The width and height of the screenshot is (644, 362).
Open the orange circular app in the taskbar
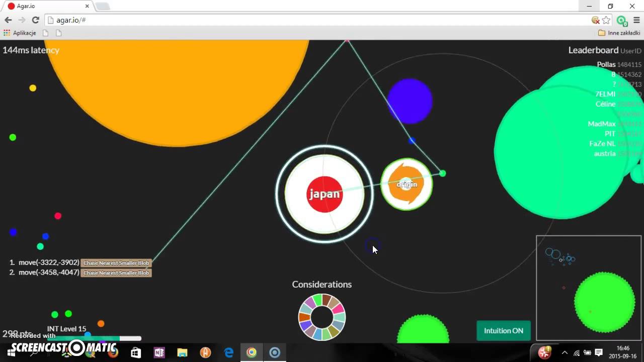coord(205,352)
